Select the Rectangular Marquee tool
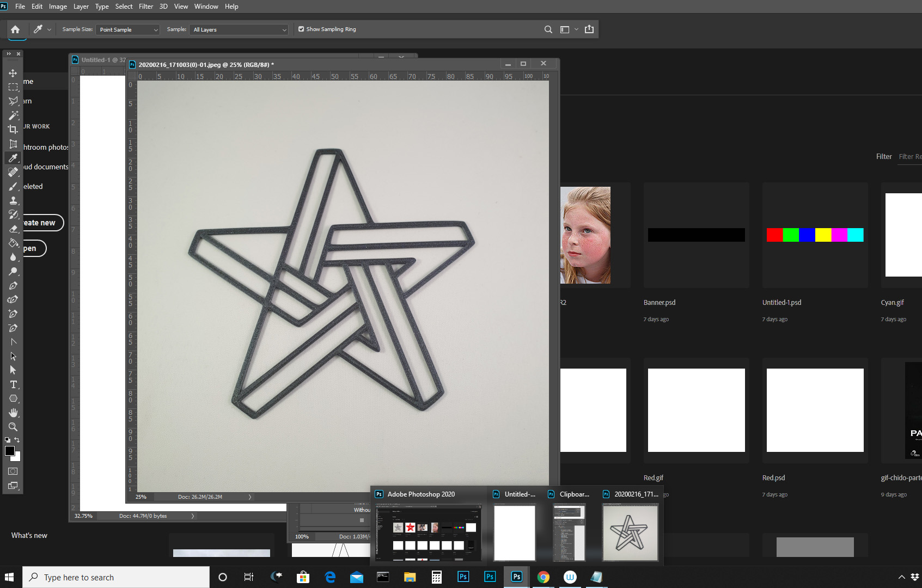Viewport: 922px width, 588px height. tap(13, 87)
